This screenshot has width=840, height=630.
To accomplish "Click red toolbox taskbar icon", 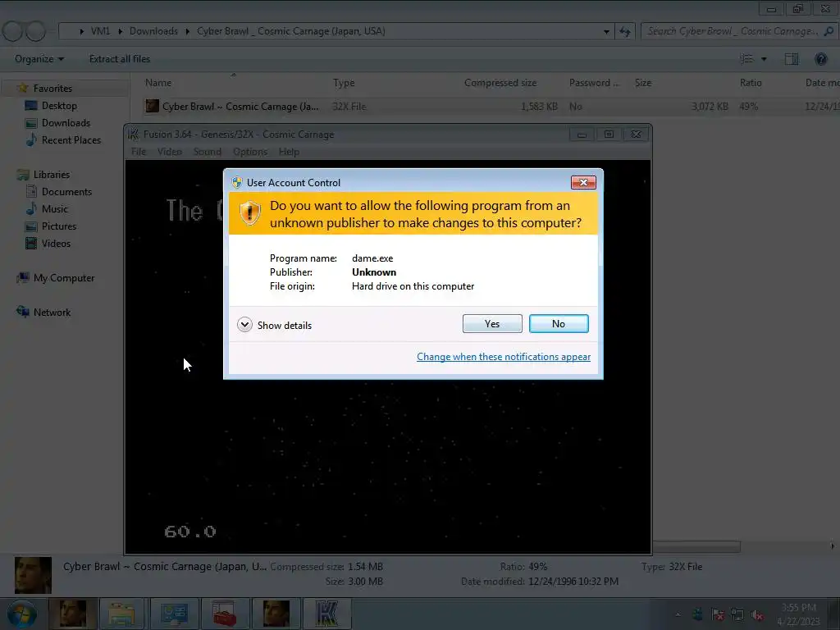I will point(225,614).
